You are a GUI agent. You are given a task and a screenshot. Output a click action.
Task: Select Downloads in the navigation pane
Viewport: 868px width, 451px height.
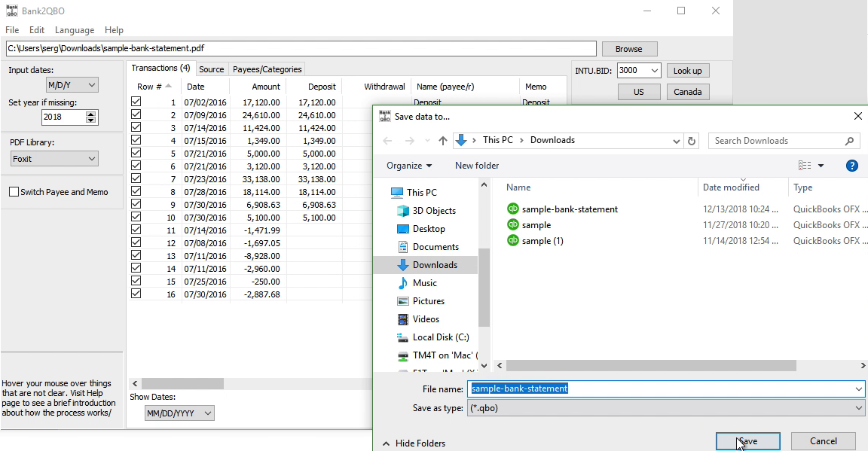(x=426, y=264)
